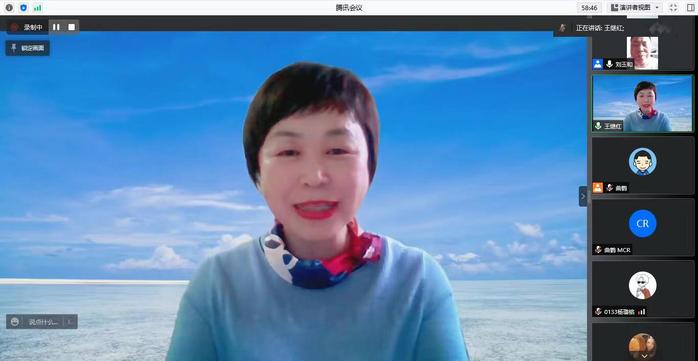
Task: Show more participants with the down chevron
Action: 644,356
